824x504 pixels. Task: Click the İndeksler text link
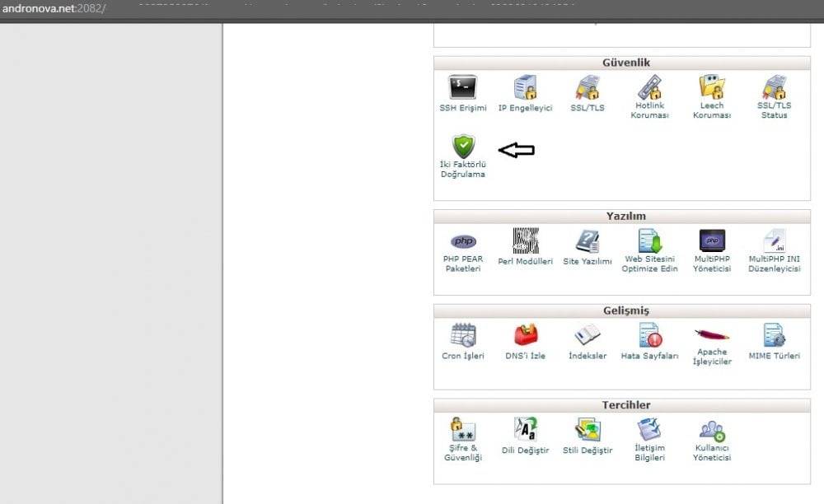click(588, 356)
